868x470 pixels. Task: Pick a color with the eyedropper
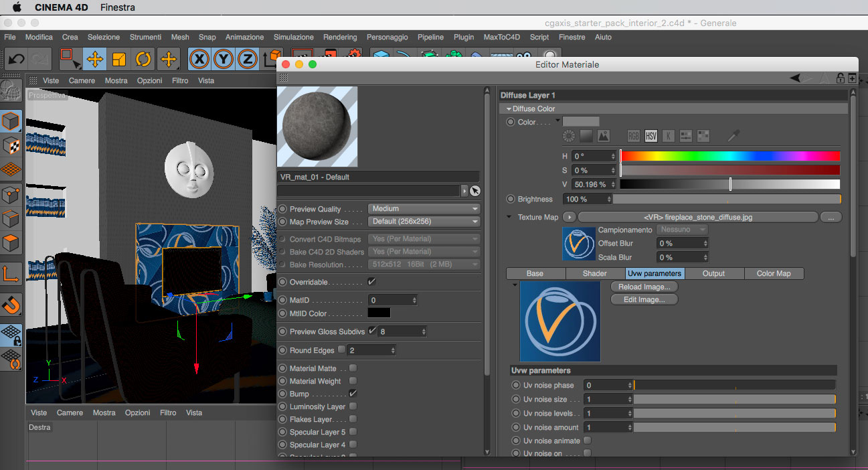(x=733, y=136)
